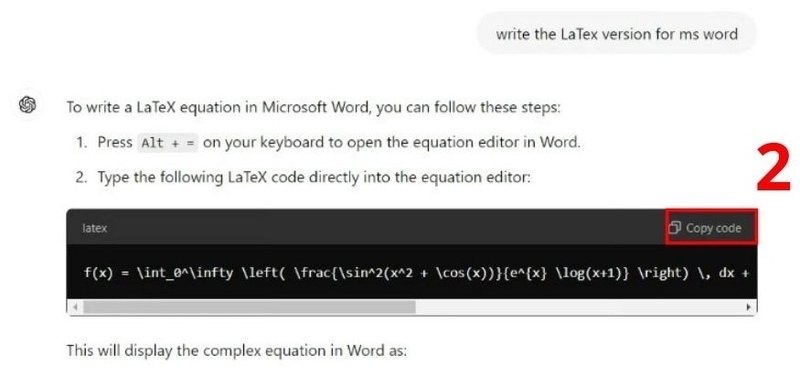Click the Copy code button label
The image size is (800, 377).
click(x=713, y=228)
